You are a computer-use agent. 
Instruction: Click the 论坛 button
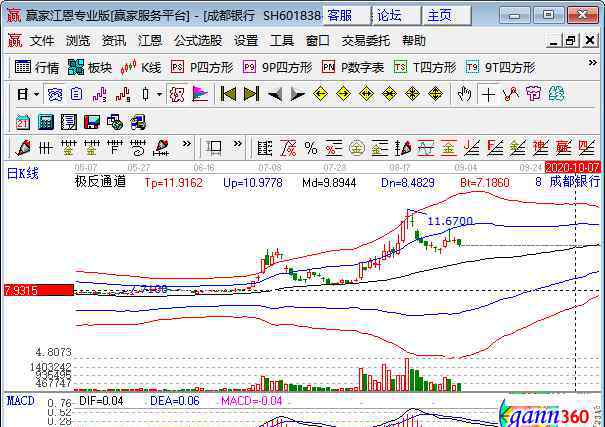click(396, 15)
